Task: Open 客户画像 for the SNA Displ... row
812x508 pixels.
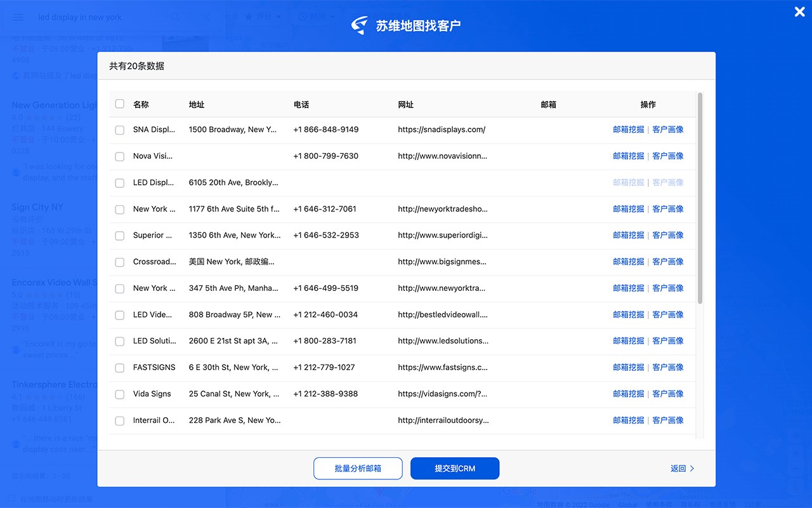Action: point(668,130)
